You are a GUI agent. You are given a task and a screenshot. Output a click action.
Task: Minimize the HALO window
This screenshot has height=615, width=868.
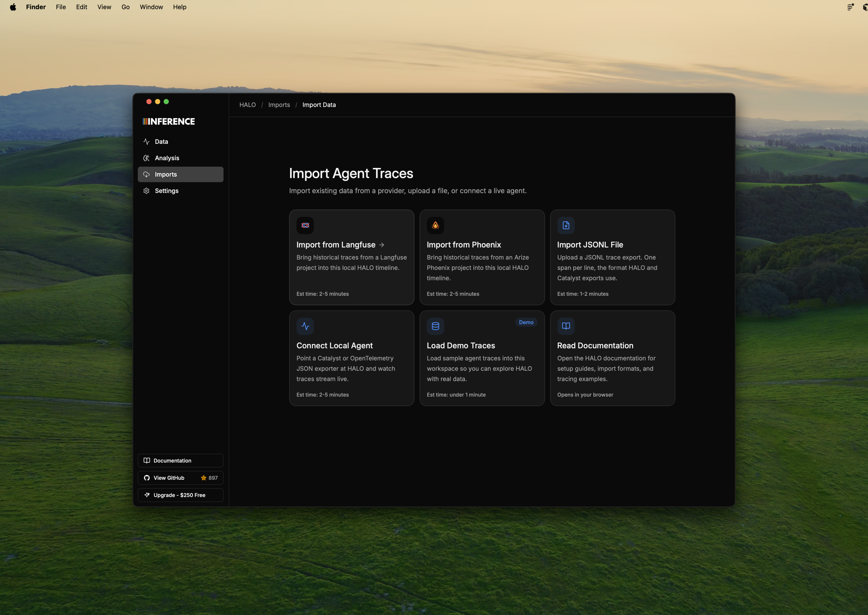click(157, 101)
